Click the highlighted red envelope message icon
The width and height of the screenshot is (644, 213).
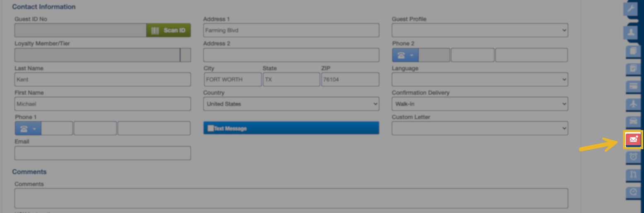pos(633,139)
